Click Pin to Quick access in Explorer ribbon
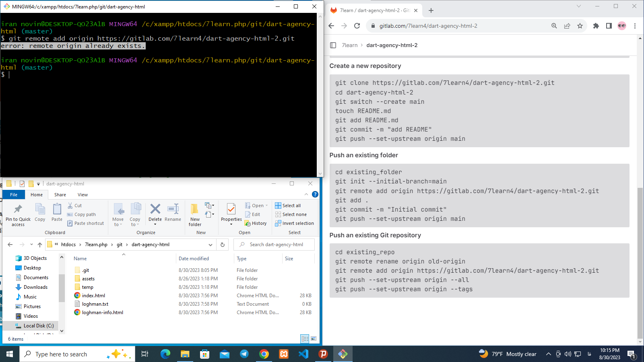This screenshot has width=644, height=362. (x=18, y=215)
